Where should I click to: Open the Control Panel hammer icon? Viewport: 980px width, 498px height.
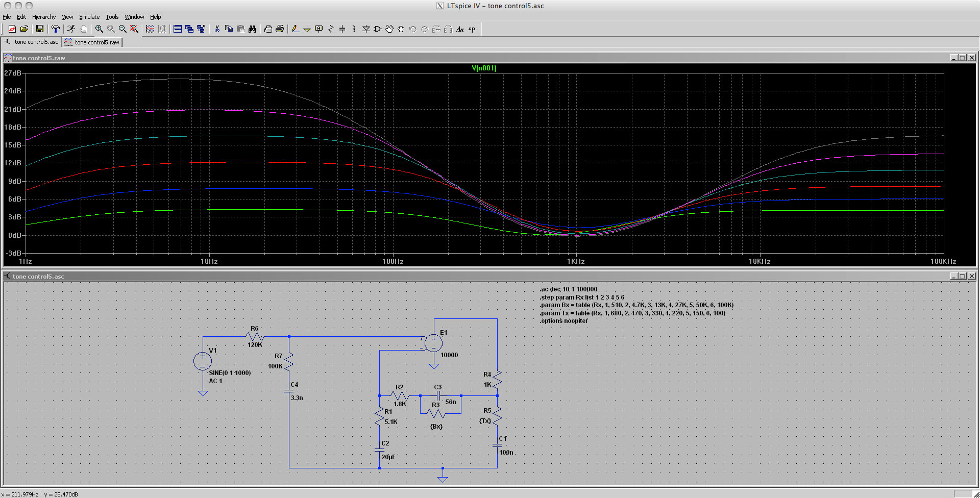coord(56,29)
